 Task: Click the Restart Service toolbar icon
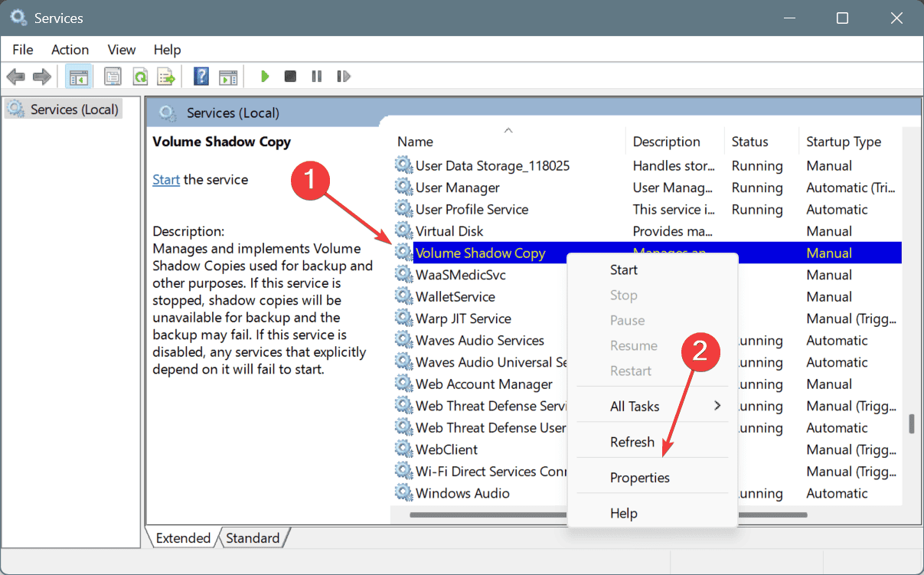[344, 77]
